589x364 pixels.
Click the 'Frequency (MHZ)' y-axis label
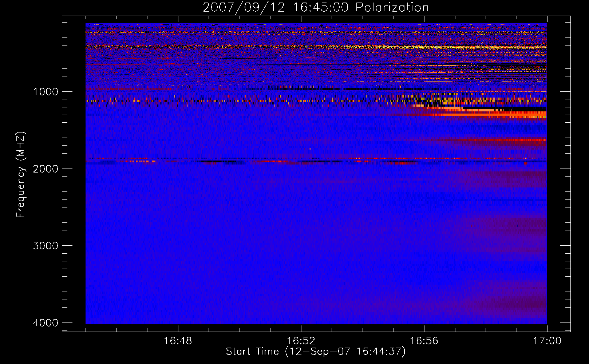point(21,175)
